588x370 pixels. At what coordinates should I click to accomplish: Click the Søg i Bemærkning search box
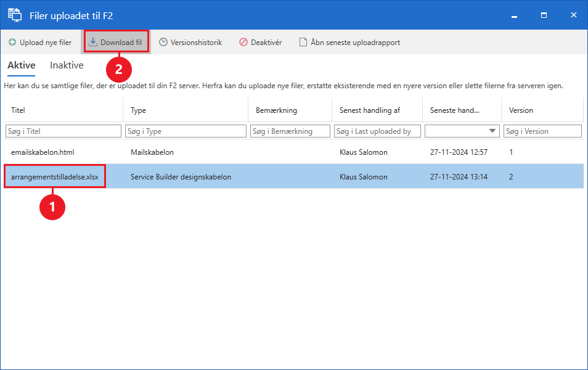click(x=290, y=131)
